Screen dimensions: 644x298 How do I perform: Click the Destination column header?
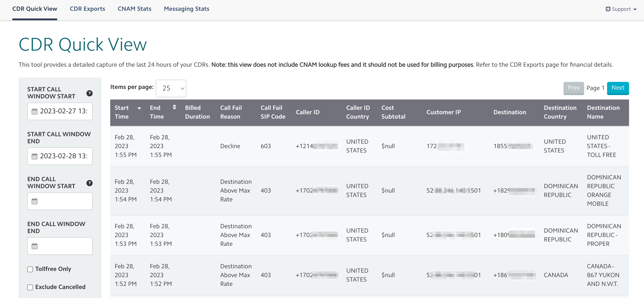[509, 112]
